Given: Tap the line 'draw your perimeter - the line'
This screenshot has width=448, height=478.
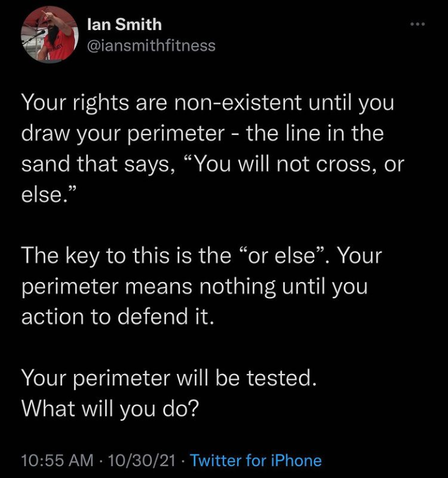Looking at the screenshot, I should (202, 134).
